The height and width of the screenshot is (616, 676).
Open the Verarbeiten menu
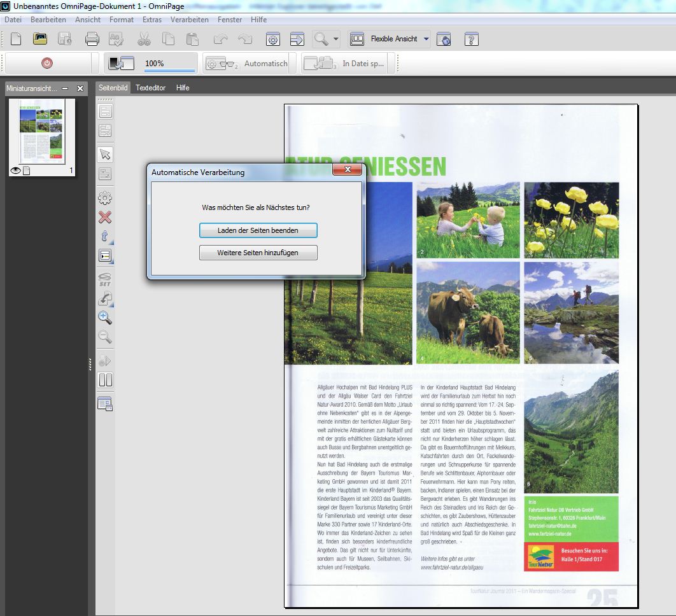189,20
